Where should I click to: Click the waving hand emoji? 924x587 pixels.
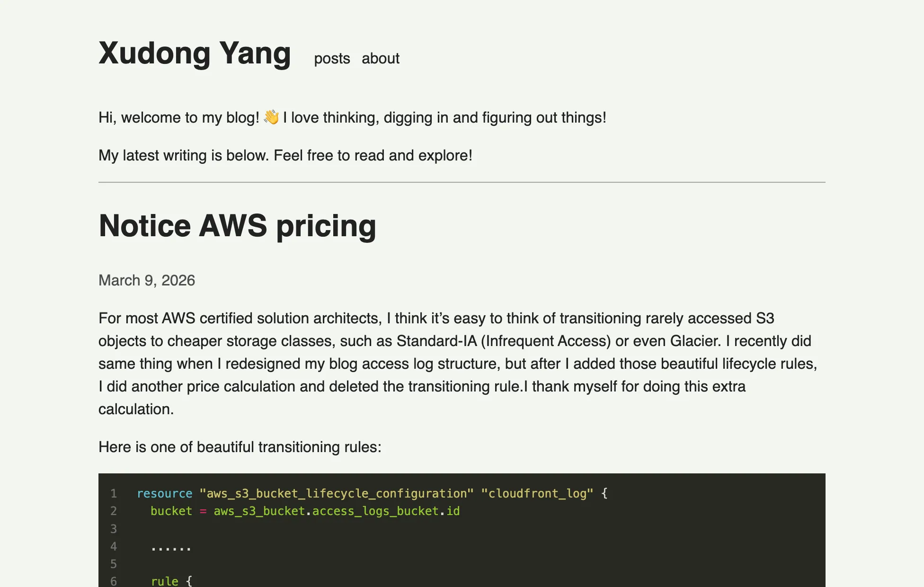pyautogui.click(x=271, y=117)
